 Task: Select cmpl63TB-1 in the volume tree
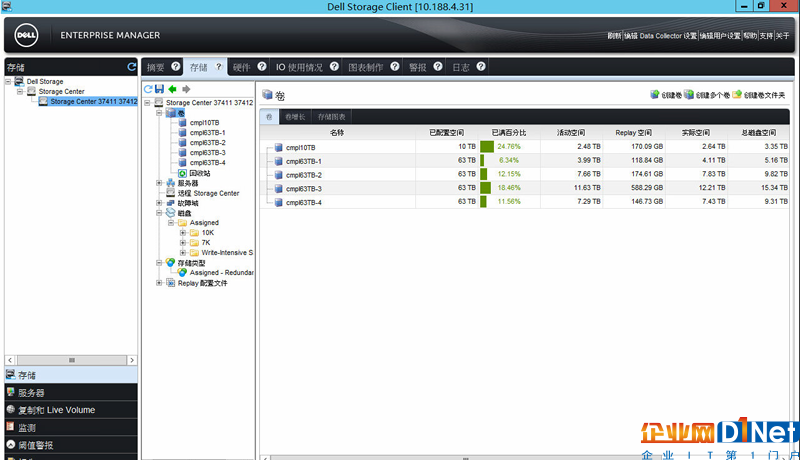click(x=208, y=133)
